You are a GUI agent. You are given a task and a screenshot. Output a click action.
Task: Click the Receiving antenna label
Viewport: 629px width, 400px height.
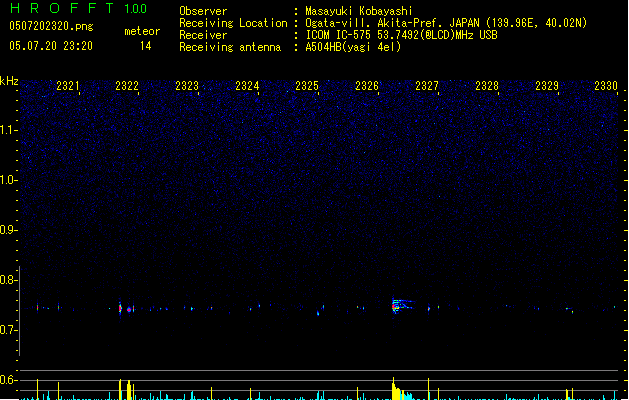(230, 47)
